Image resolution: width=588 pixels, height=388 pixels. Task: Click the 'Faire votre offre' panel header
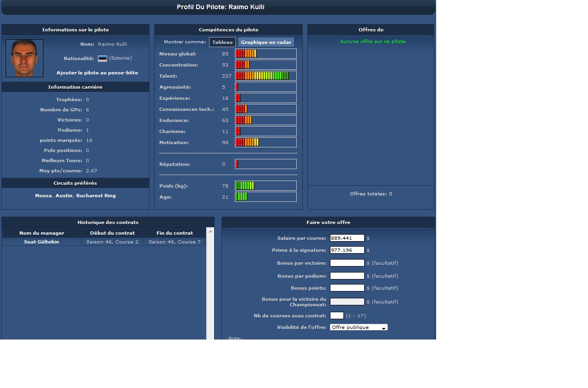328,222
